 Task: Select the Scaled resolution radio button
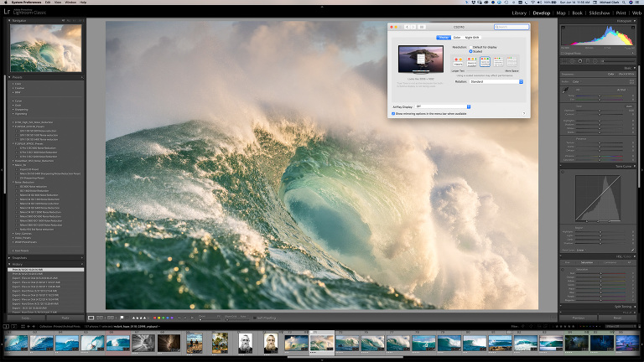click(x=470, y=51)
